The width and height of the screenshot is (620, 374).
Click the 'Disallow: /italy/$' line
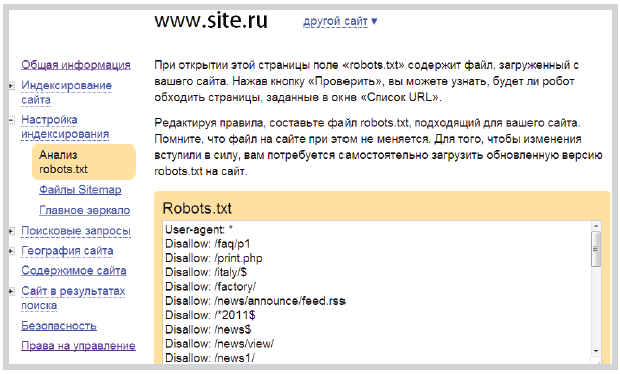point(206,272)
